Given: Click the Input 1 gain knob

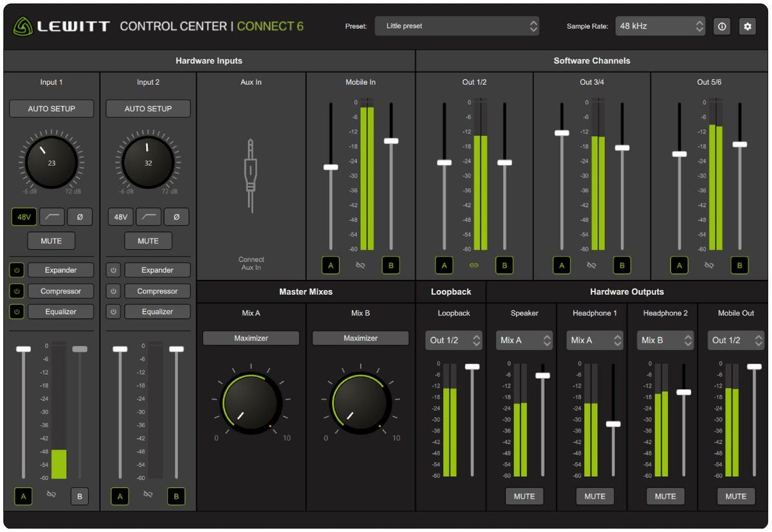Looking at the screenshot, I should pyautogui.click(x=51, y=163).
